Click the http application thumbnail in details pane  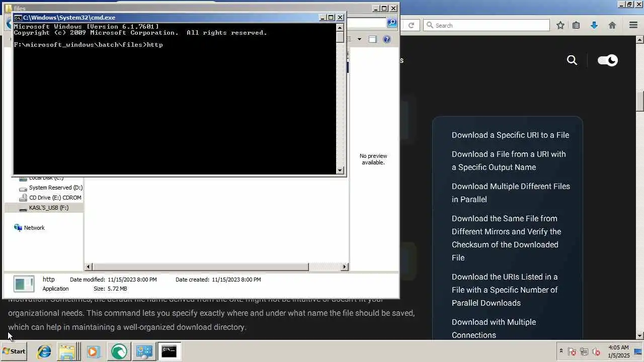24,284
